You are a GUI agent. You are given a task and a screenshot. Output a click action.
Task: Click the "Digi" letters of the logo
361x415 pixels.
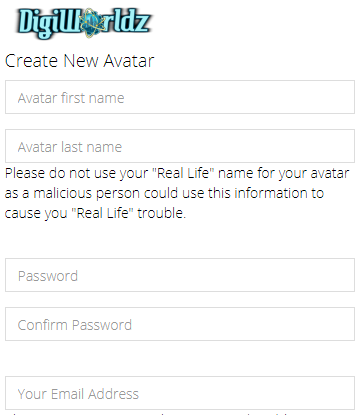[x=41, y=23]
